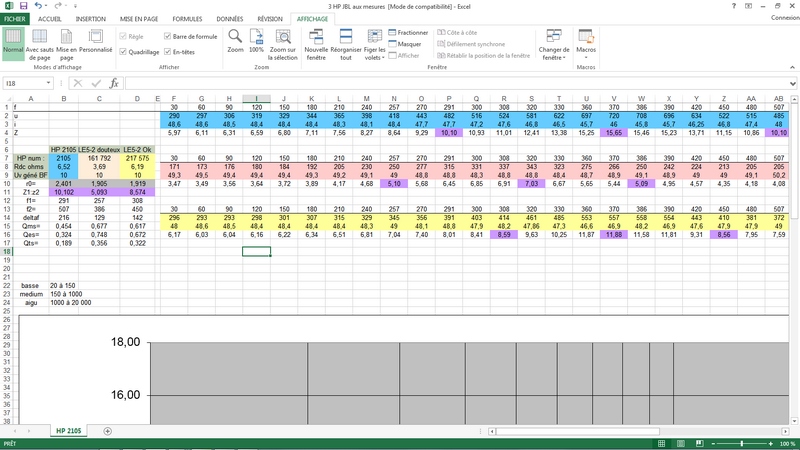Click Réorganiser tout windows icon
This screenshot has width=800, height=450.
[x=346, y=44]
